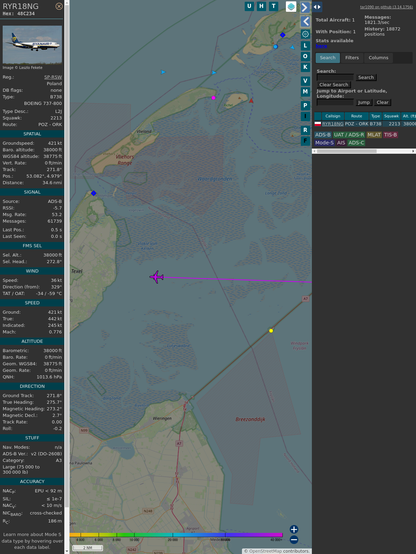Focus the Jump to Airport input field
Viewport: 416px width, 554px height.
point(335,102)
